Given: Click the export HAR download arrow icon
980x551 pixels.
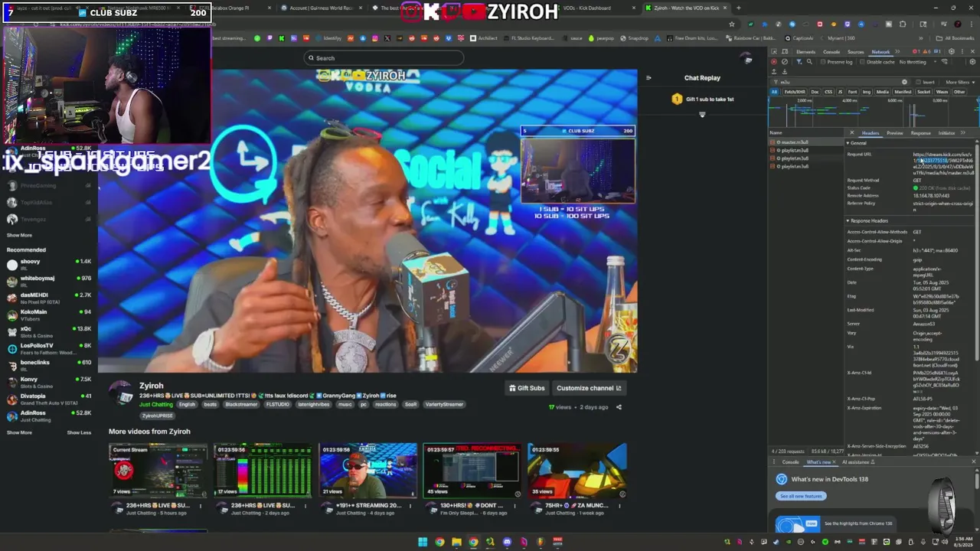Looking at the screenshot, I should [785, 72].
